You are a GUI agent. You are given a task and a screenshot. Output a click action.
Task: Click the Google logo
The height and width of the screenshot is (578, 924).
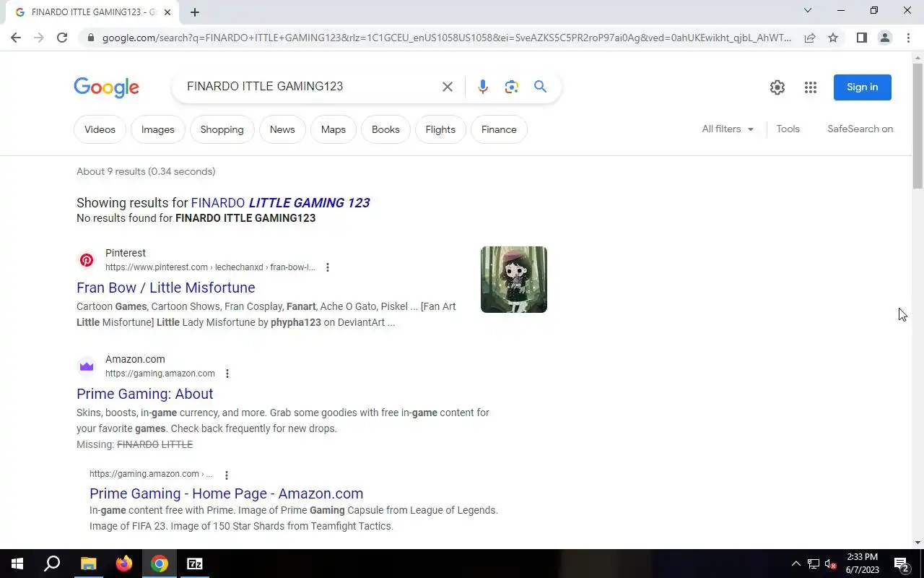[x=106, y=87]
